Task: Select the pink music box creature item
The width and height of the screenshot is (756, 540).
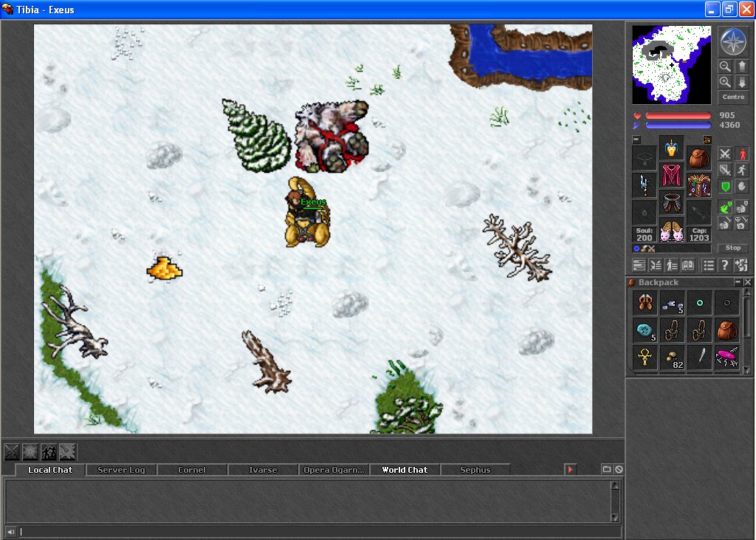Action: 726,358
